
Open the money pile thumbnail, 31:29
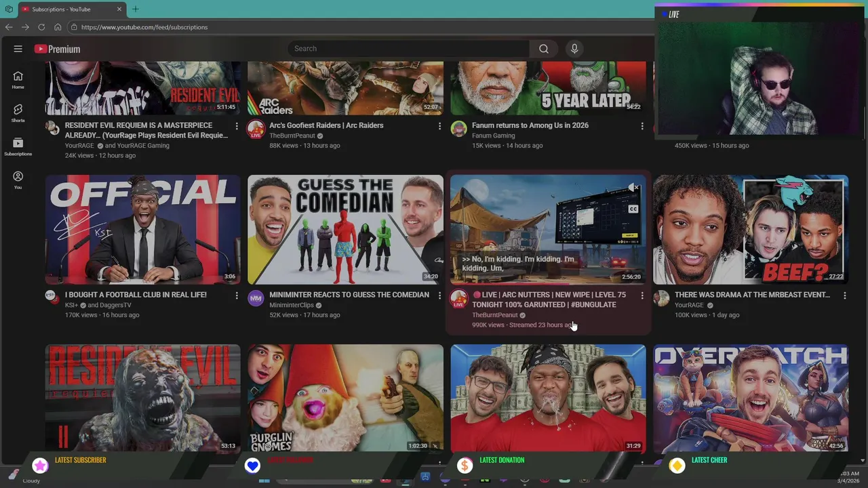tap(548, 399)
